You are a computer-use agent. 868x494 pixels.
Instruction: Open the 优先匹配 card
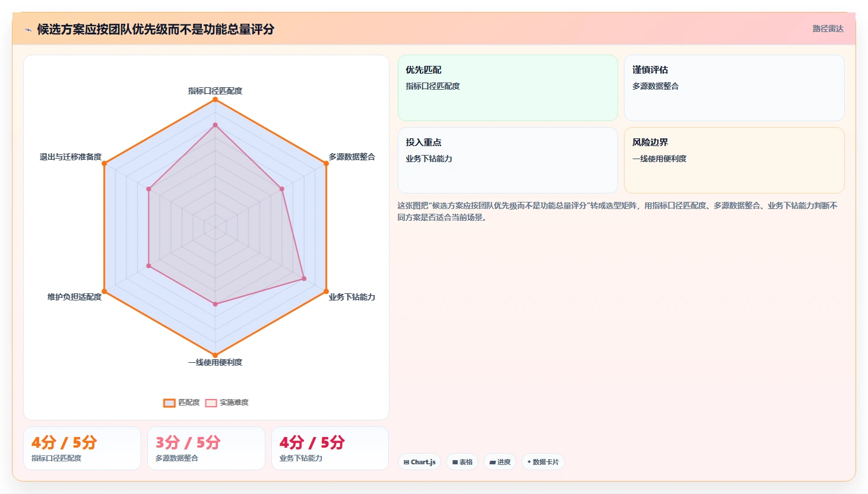(x=508, y=88)
